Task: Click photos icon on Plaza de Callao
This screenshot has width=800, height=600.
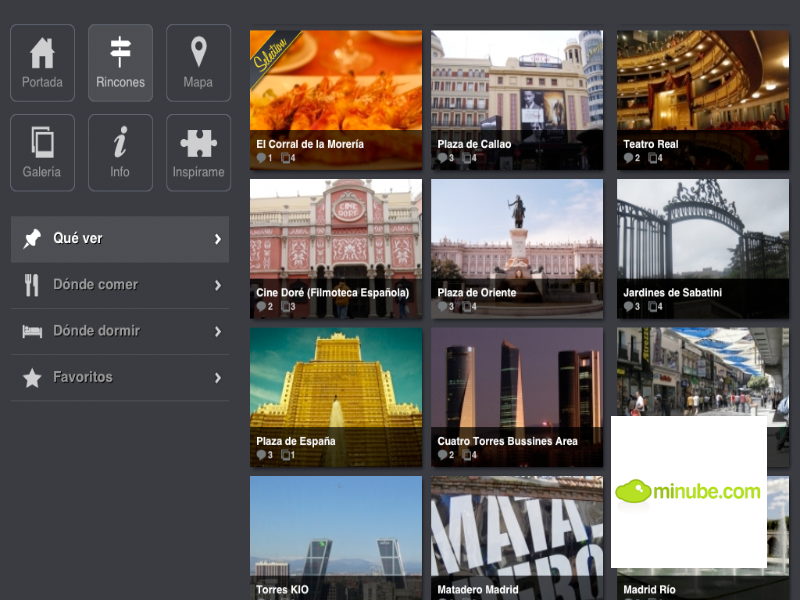Action: click(x=467, y=158)
